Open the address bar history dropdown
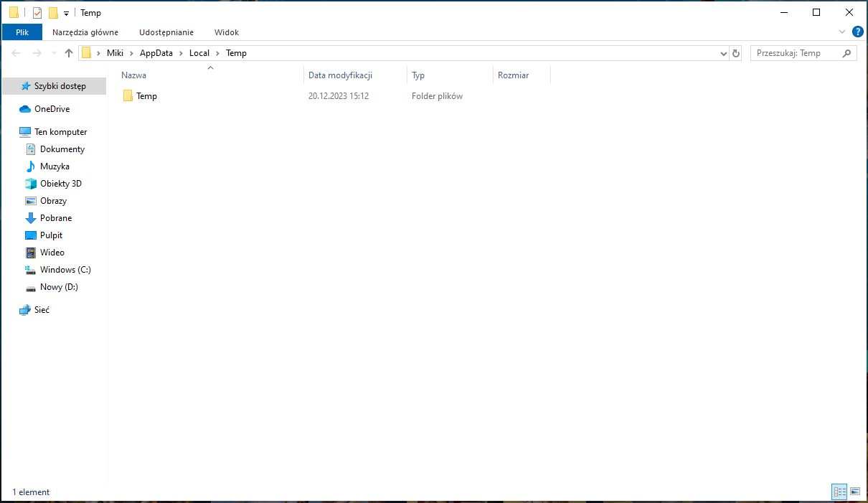868x503 pixels. [723, 53]
